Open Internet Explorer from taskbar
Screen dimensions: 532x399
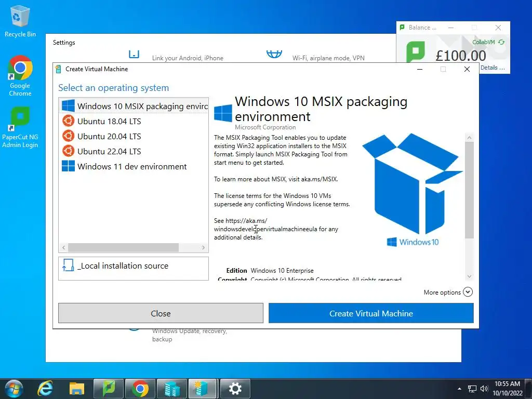[45, 389]
